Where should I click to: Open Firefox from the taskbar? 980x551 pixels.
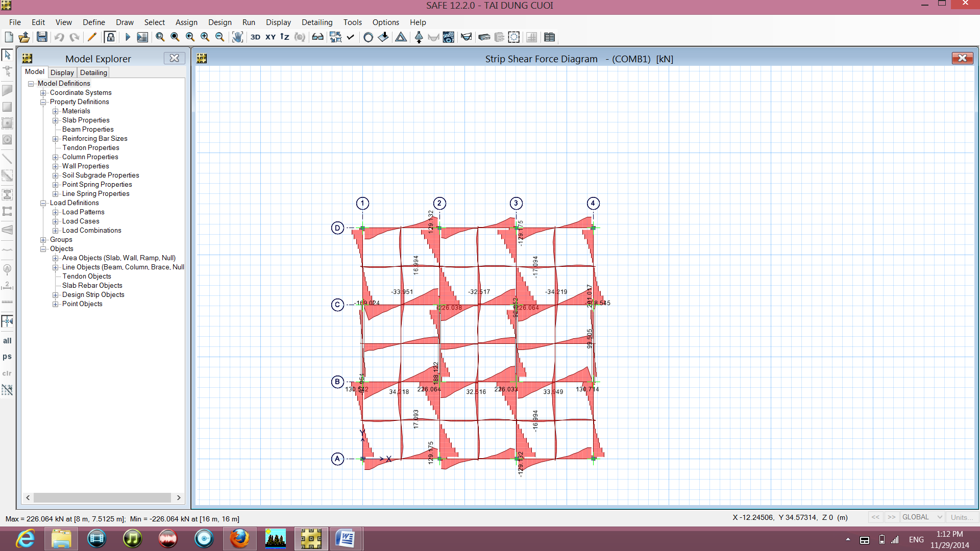(239, 539)
